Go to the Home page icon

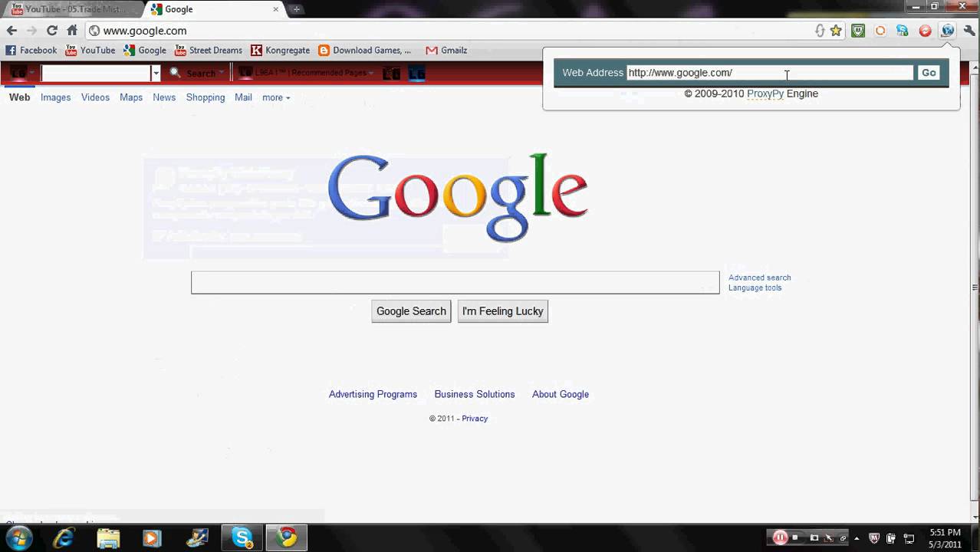tap(72, 31)
